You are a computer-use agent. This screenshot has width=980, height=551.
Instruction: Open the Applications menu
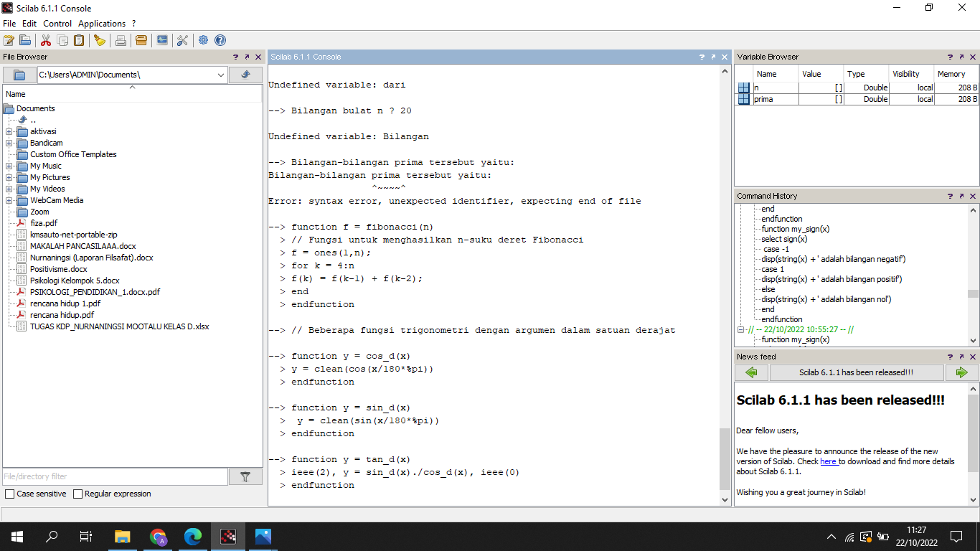click(102, 24)
